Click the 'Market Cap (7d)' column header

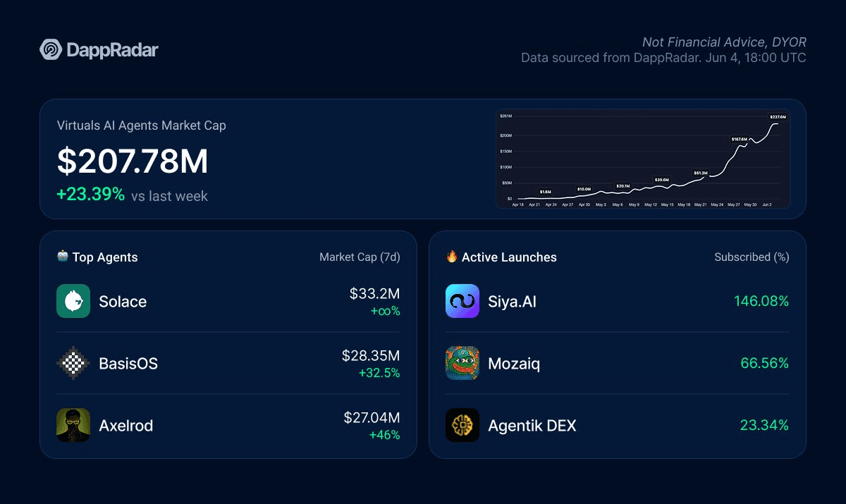click(360, 257)
